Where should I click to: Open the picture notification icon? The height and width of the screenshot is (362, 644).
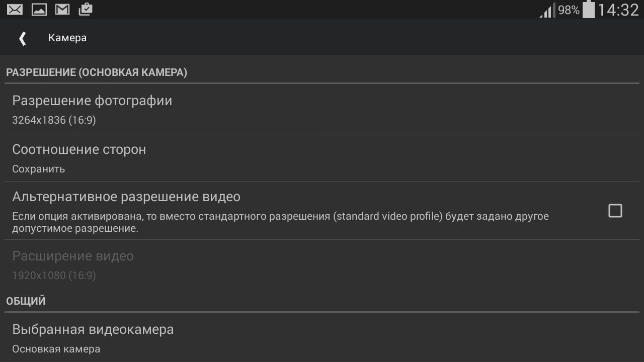point(39,9)
